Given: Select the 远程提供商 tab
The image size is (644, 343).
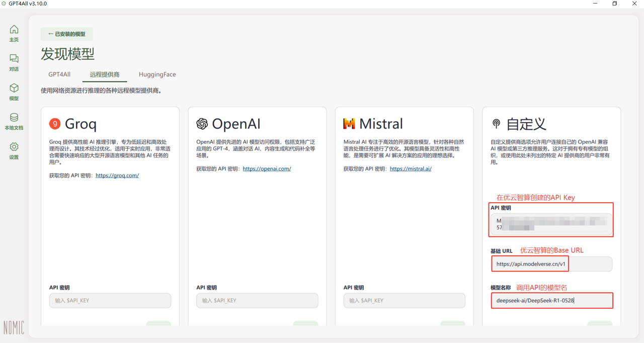Looking at the screenshot, I should click(x=105, y=74).
